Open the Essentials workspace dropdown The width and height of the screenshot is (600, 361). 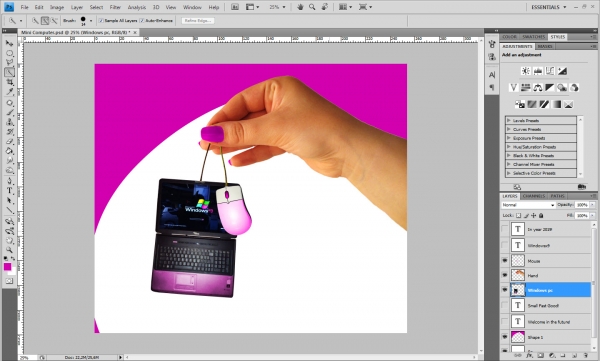549,7
